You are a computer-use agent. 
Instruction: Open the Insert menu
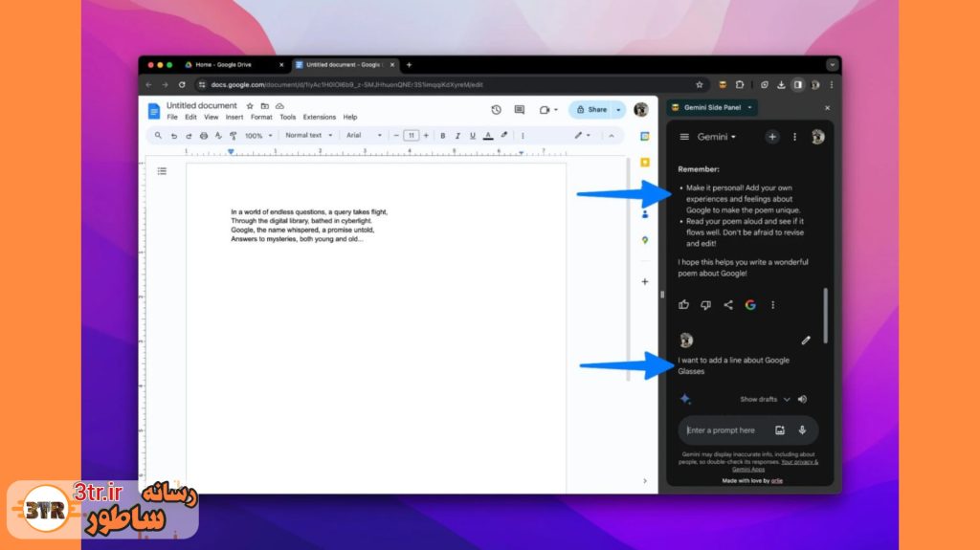(234, 118)
